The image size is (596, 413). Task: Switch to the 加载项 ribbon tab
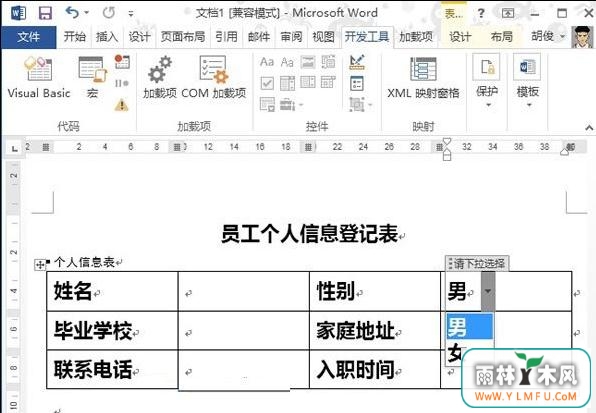point(416,37)
